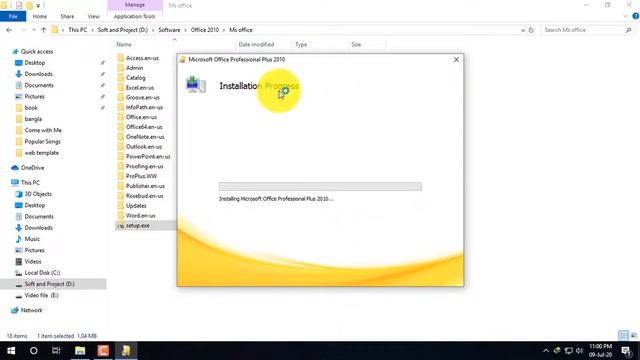
Task: Select the Application Tools tab
Action: 134,16
